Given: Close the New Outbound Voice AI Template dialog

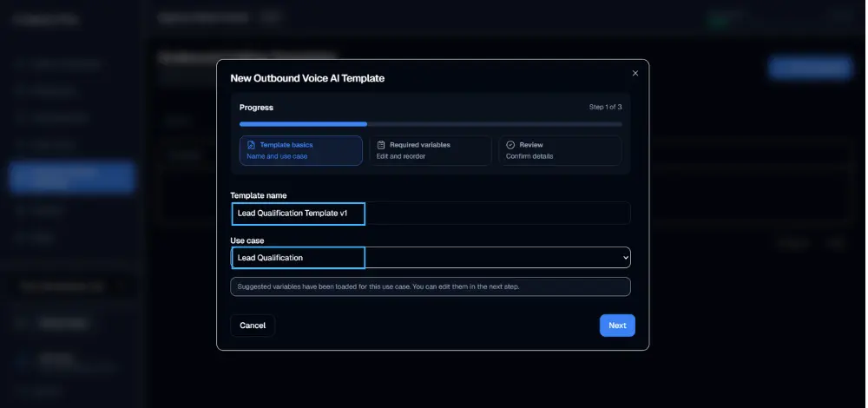Looking at the screenshot, I should coord(635,73).
